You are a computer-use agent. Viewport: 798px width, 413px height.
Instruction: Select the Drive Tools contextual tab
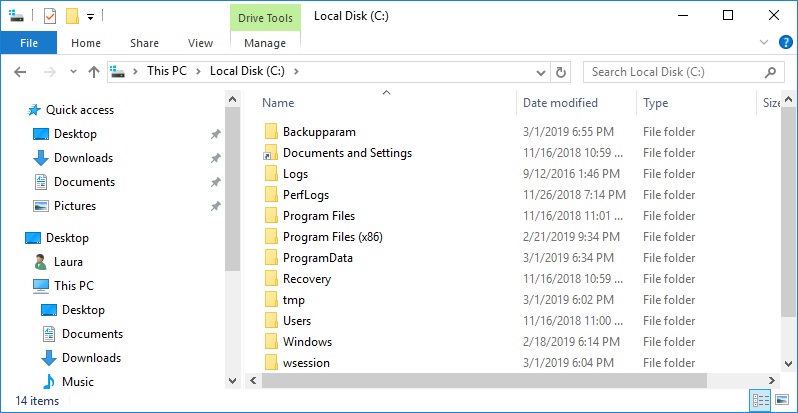coord(265,18)
